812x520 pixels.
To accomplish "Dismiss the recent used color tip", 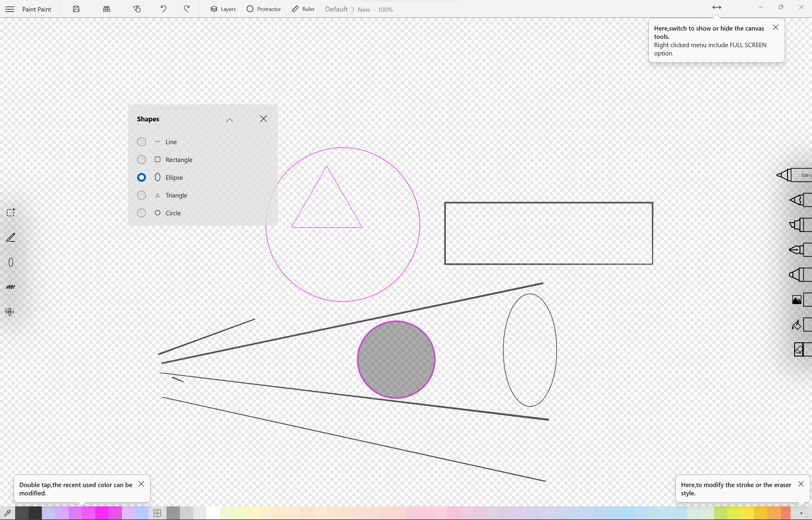I will [142, 484].
